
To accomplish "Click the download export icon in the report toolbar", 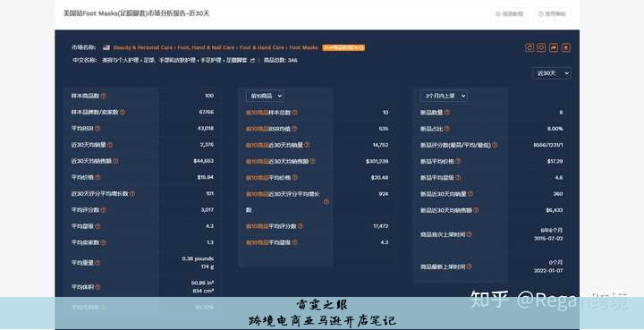I will tap(566, 47).
